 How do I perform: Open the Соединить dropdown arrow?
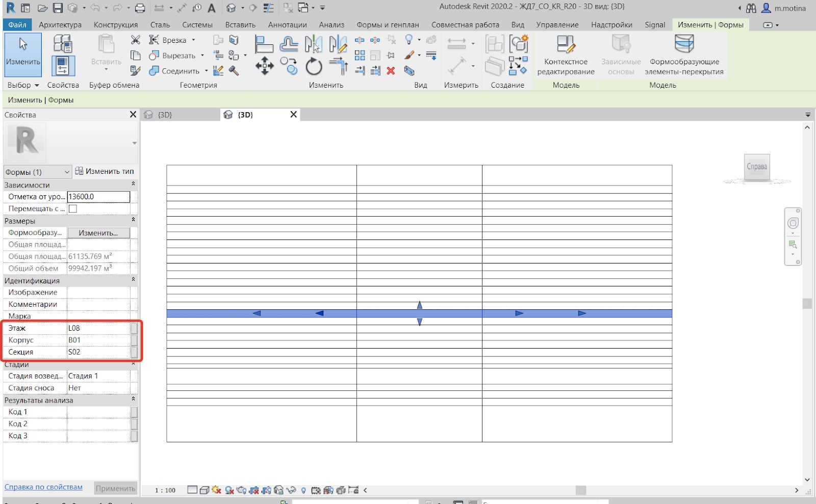click(x=206, y=71)
